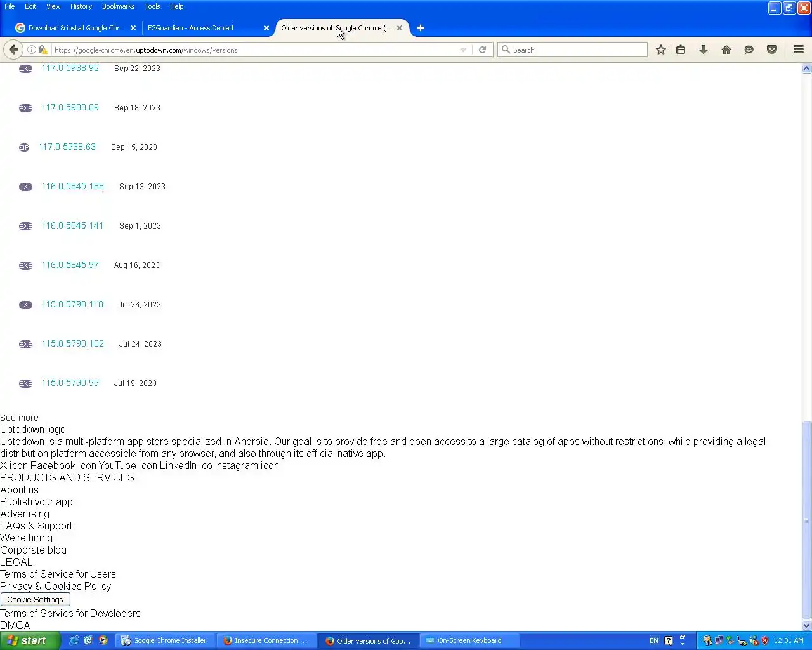This screenshot has height=650, width=812.
Task: Open version 115.0.5790.99 link
Action: 70,383
